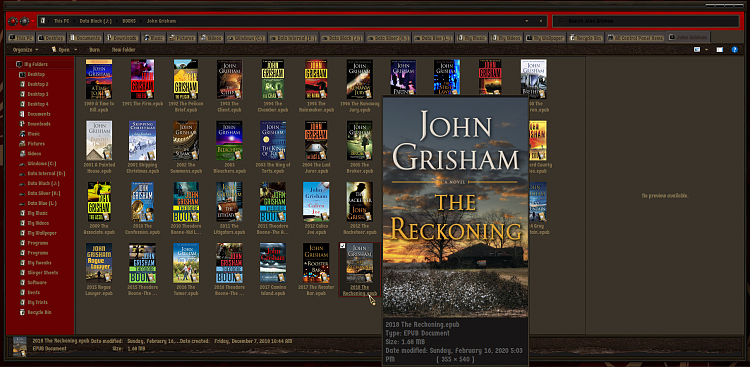Click the Burn toolbar button
Image resolution: width=750 pixels, height=367 pixels.
click(95, 50)
